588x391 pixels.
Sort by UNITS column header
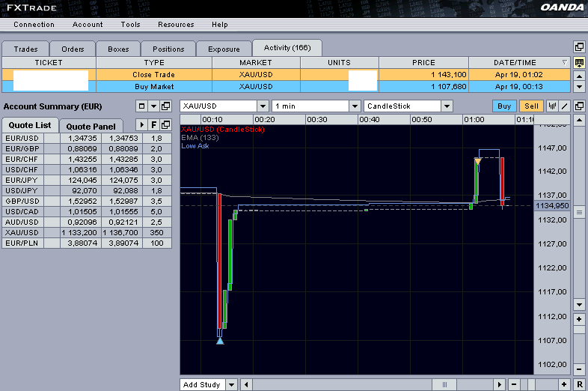(340, 63)
